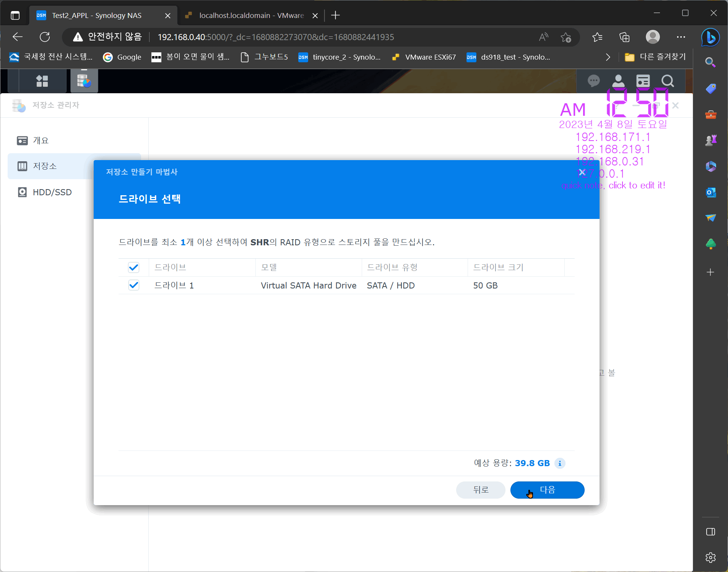Open the ds918_test - Synology bookmark
Screen dimensions: 728x572
[509, 57]
